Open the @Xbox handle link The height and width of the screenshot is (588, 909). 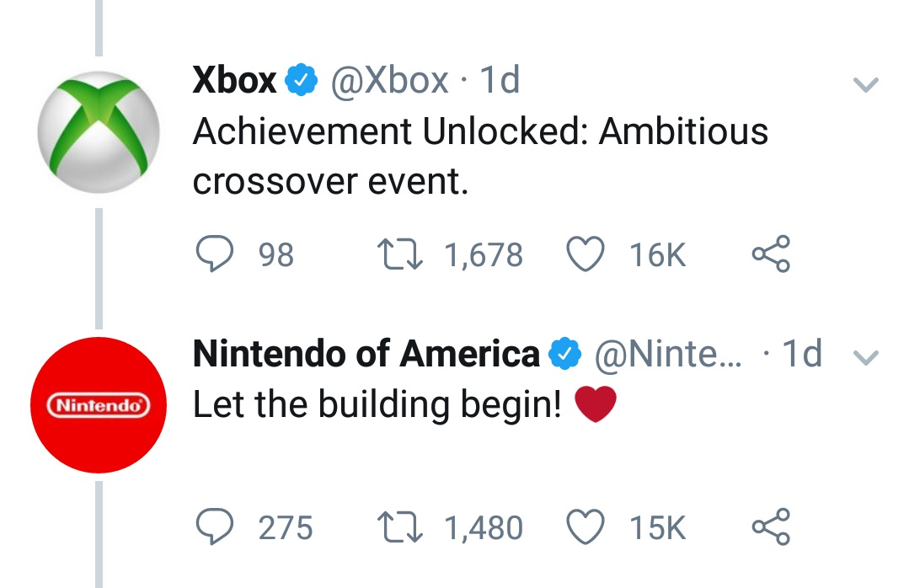click(x=388, y=81)
